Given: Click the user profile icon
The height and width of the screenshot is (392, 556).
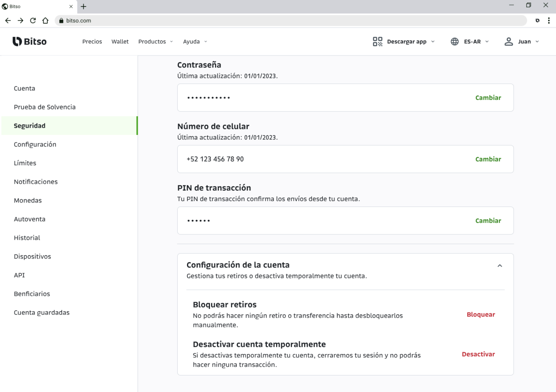Looking at the screenshot, I should pyautogui.click(x=508, y=42).
